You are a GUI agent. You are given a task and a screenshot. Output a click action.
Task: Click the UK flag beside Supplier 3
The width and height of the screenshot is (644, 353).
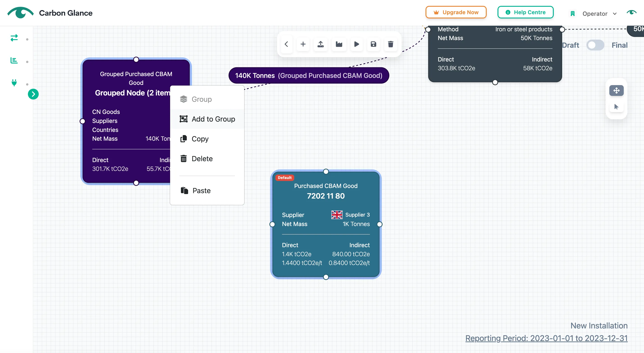coord(337,215)
